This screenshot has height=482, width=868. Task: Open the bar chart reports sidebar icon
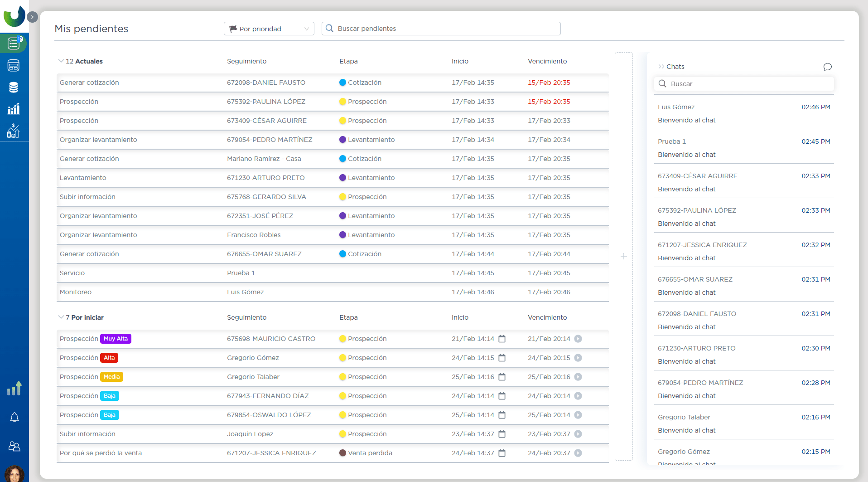coord(14,109)
